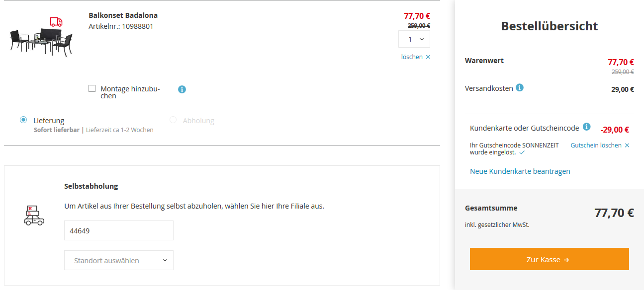Click info icon next to Montage hinzubuchen
Screen dimensions: 644x290
click(x=182, y=89)
